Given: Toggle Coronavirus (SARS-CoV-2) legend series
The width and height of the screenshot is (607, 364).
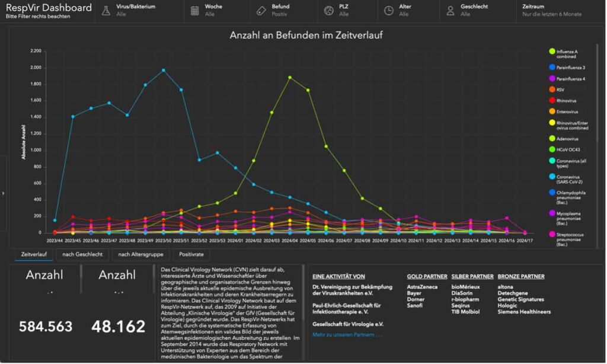Looking at the screenshot, I should [566, 179].
